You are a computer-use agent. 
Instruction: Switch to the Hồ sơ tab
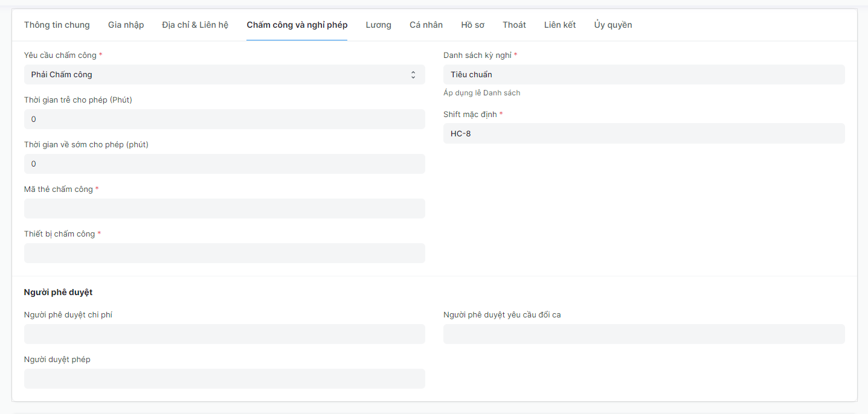[x=472, y=25]
